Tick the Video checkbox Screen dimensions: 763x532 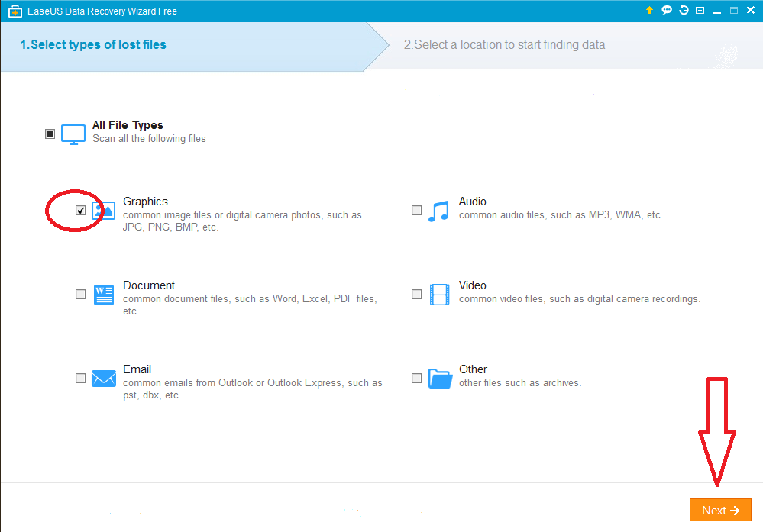pyautogui.click(x=416, y=294)
